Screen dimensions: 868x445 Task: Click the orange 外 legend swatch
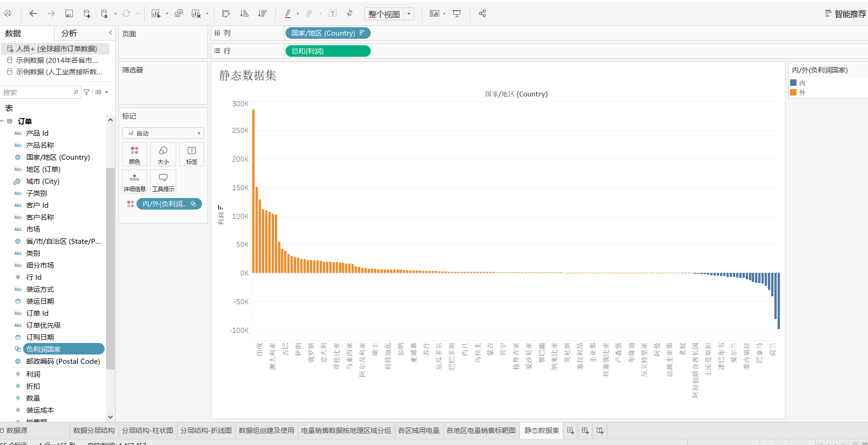tap(793, 92)
